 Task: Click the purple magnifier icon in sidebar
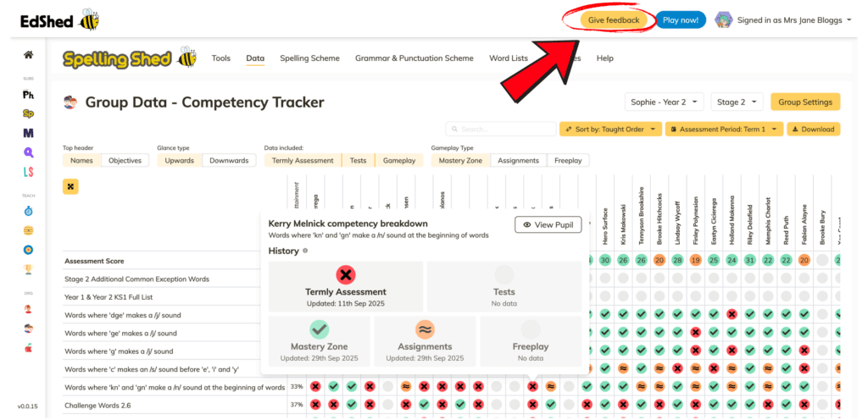[28, 152]
